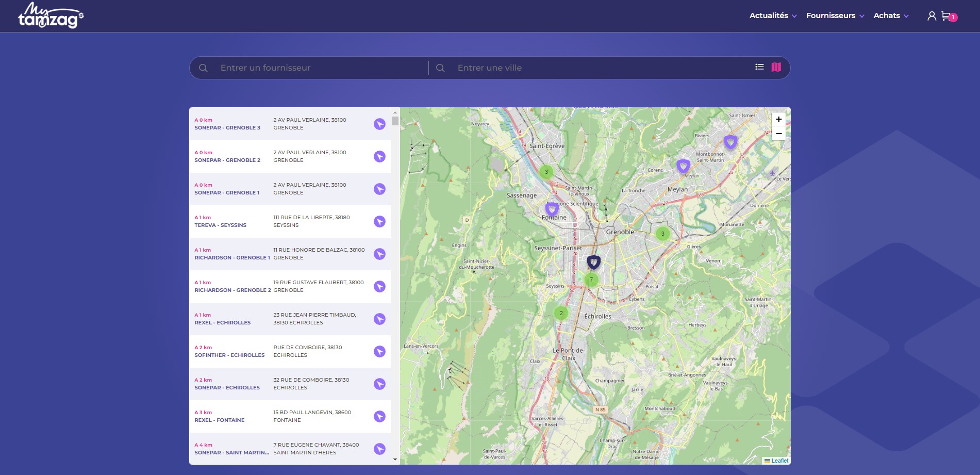Locate REXEL - FONTAINE on map
This screenshot has width=980, height=475.
(379, 416)
